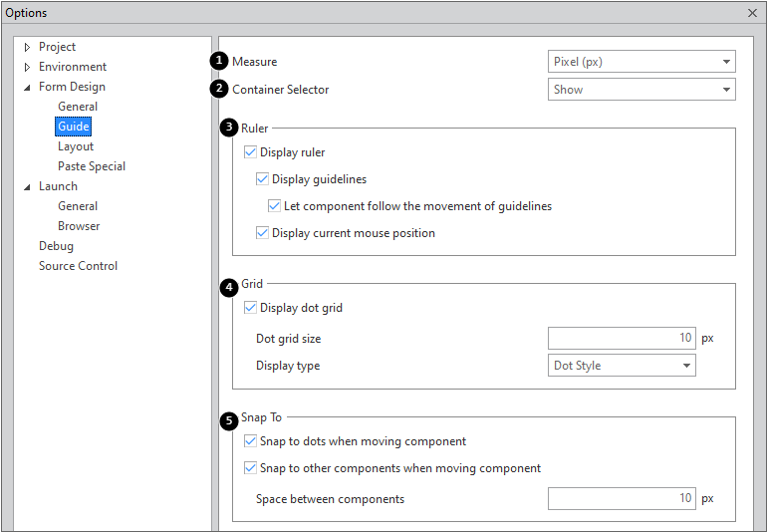
Task: Open the Measure unit dropdown
Action: pos(641,62)
